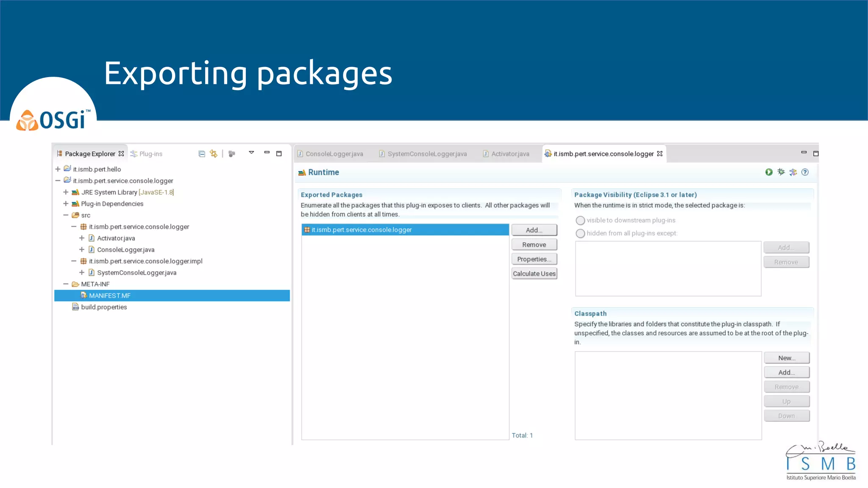Maximize the Package Explorer panel
Image resolution: width=868 pixels, height=488 pixels.
point(279,154)
